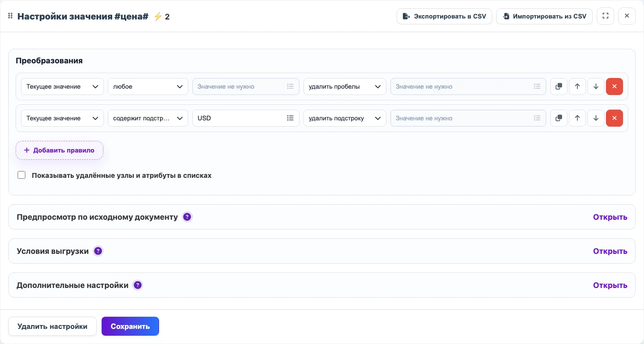
Task: Duplicate the 'удалить пробелы' rule
Action: click(x=559, y=86)
